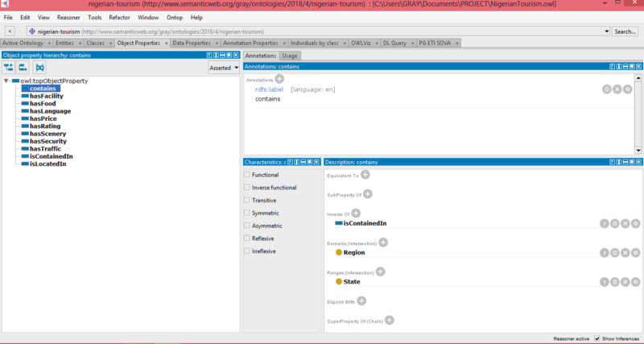
Task: Add a SuperProperty Of (Chain) entry
Action: [389, 320]
